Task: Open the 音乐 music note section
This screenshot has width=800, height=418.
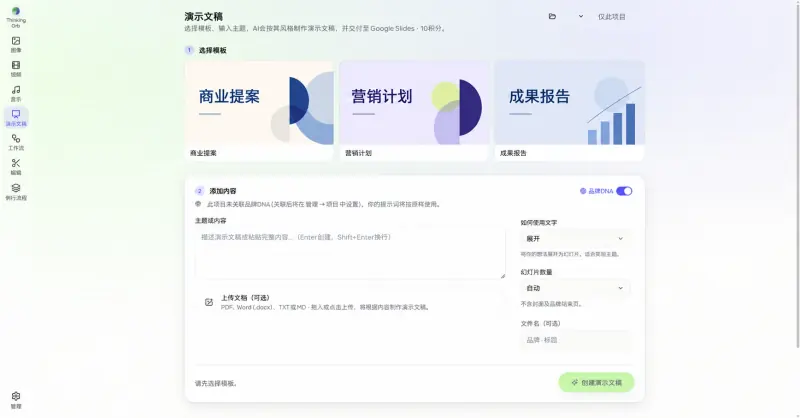Action: (x=16, y=93)
